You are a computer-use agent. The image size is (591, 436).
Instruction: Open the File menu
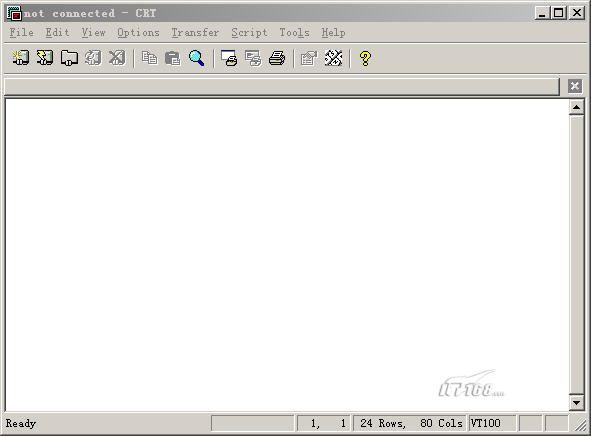click(x=21, y=33)
